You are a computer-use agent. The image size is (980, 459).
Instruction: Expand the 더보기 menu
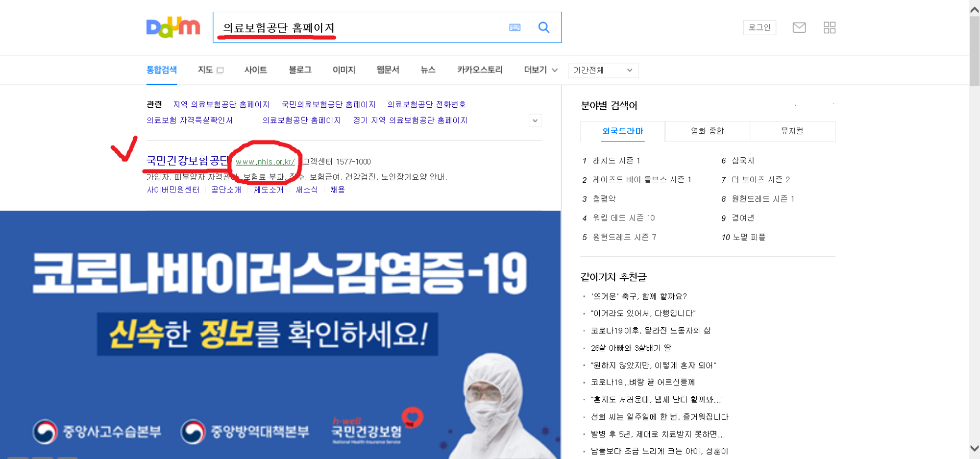click(540, 70)
